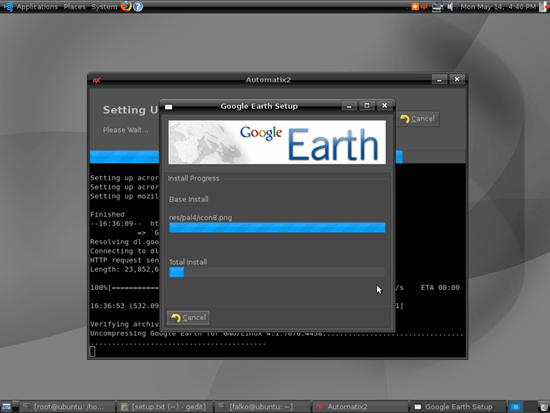
Task: Open the Places menu
Action: point(74,6)
